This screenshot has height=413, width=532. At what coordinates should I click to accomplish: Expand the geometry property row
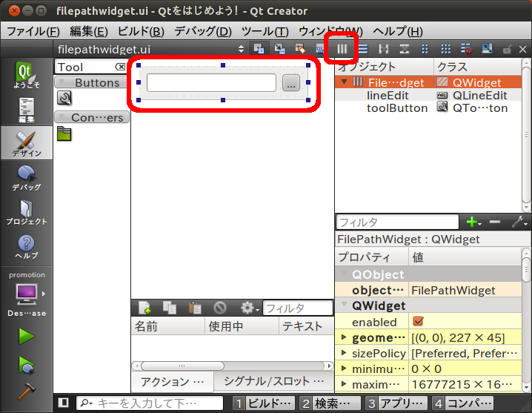tap(343, 337)
